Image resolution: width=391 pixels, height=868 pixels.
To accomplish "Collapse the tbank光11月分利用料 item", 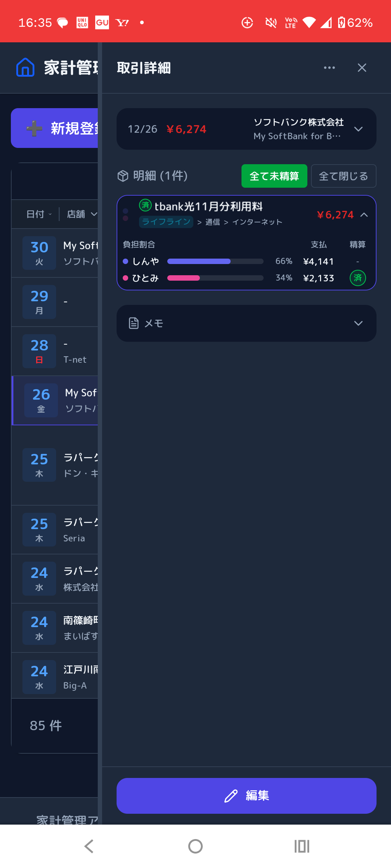I will coord(364,215).
